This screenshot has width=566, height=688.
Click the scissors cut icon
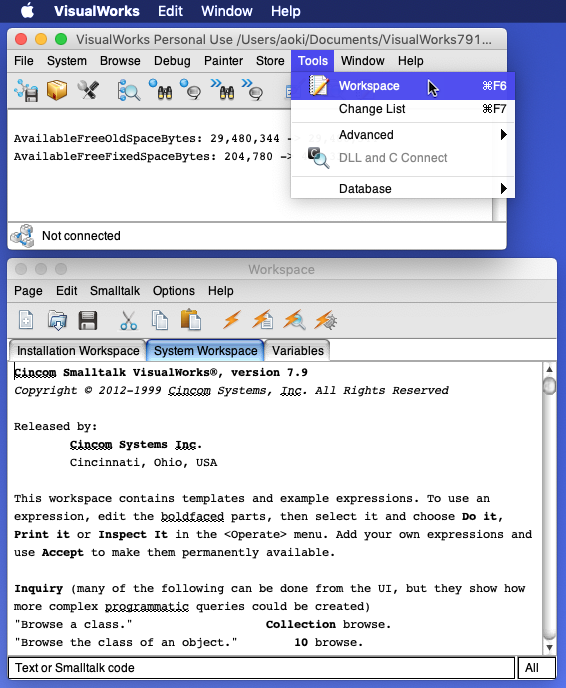tap(129, 320)
